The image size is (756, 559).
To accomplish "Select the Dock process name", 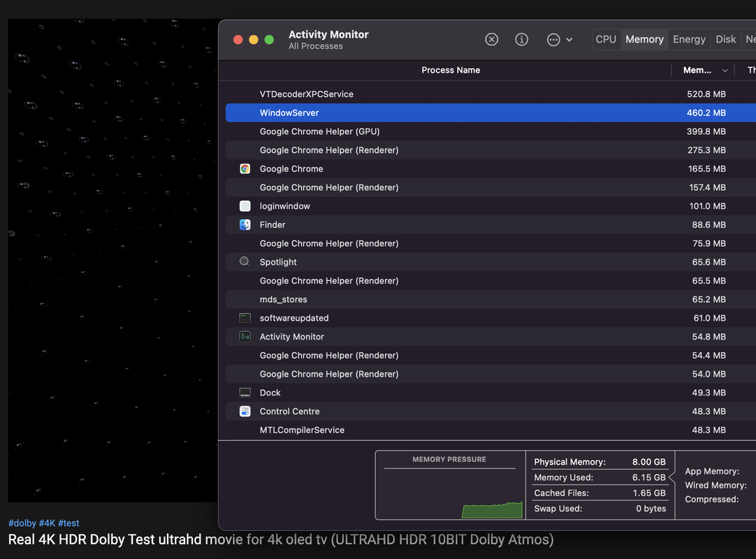I will click(270, 393).
